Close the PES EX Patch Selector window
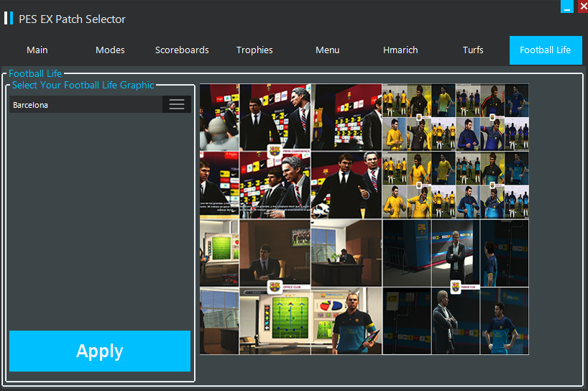588x391 pixels. pos(583,6)
